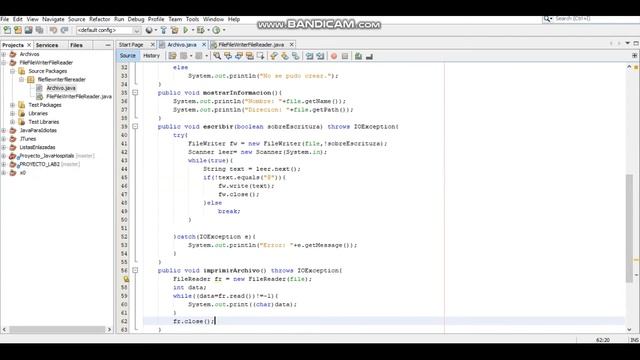Open the Tools menu
This screenshot has width=640, height=360.
(192, 19)
